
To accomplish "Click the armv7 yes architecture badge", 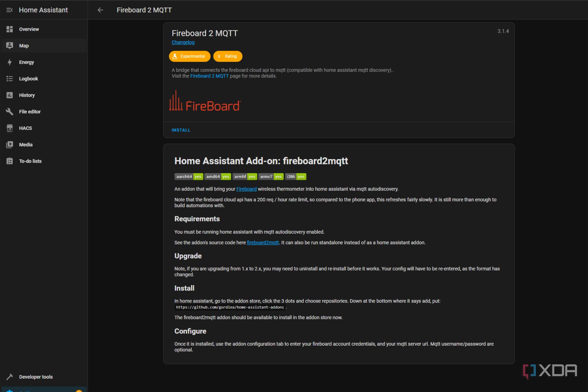I will 271,177.
